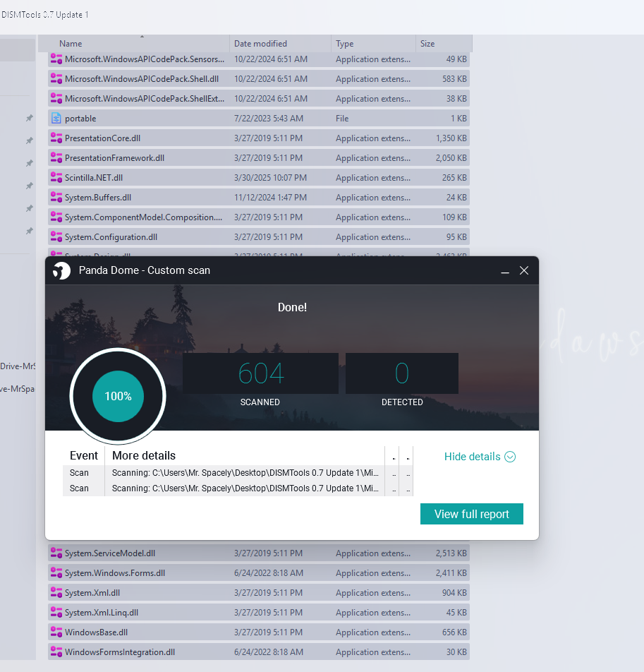Viewport: 644px width, 672px height.
Task: Click PresentationFramework.dll file icon
Action: (x=56, y=157)
